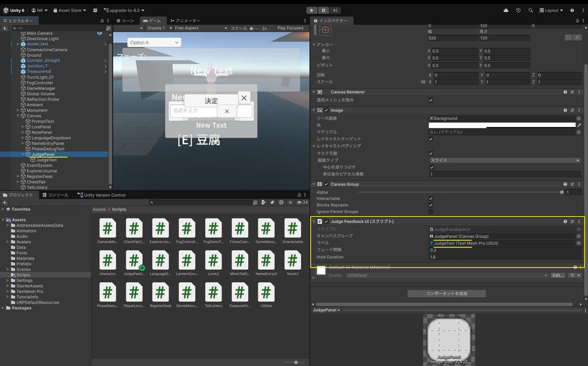Open the help icon in top toolbar

572,10
